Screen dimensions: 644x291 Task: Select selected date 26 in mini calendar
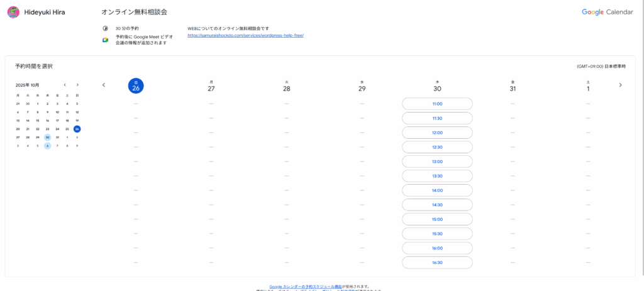pos(77,129)
